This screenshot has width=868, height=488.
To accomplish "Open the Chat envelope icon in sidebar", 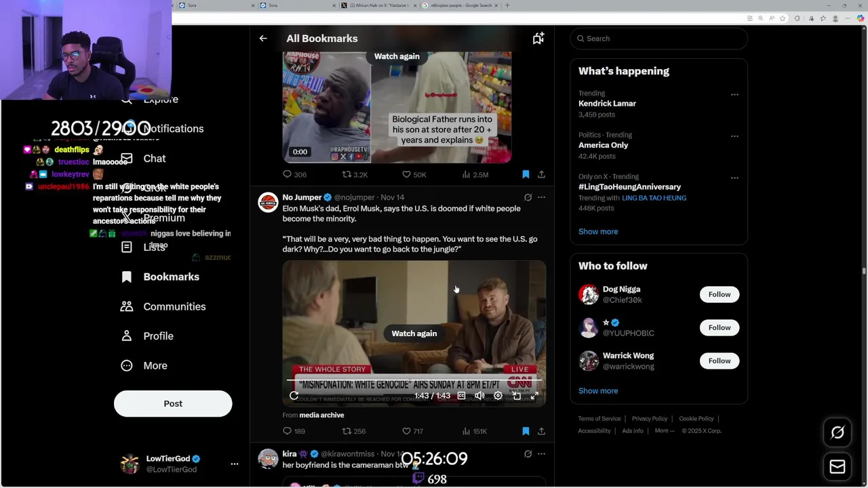I will (127, 158).
